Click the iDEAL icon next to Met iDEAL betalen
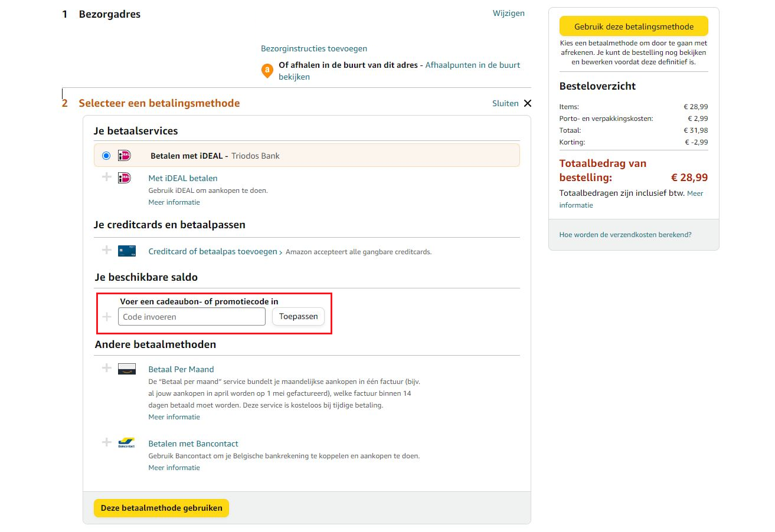This screenshot has width=775, height=532. tap(125, 178)
